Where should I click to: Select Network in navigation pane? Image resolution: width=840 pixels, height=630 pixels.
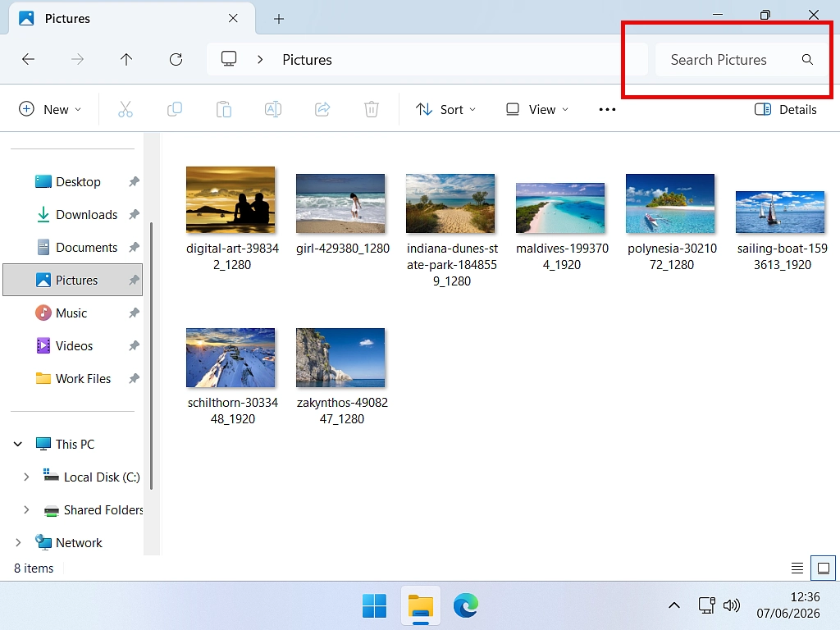[73, 543]
